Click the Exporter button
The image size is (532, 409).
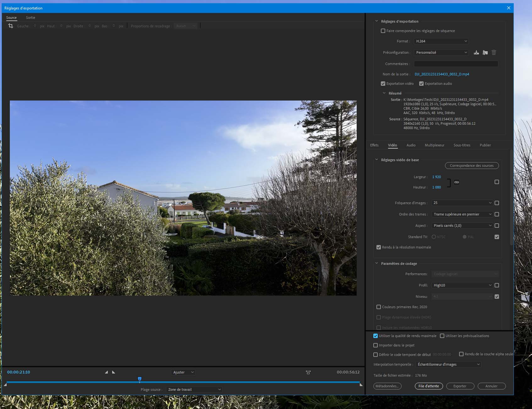[x=460, y=386]
